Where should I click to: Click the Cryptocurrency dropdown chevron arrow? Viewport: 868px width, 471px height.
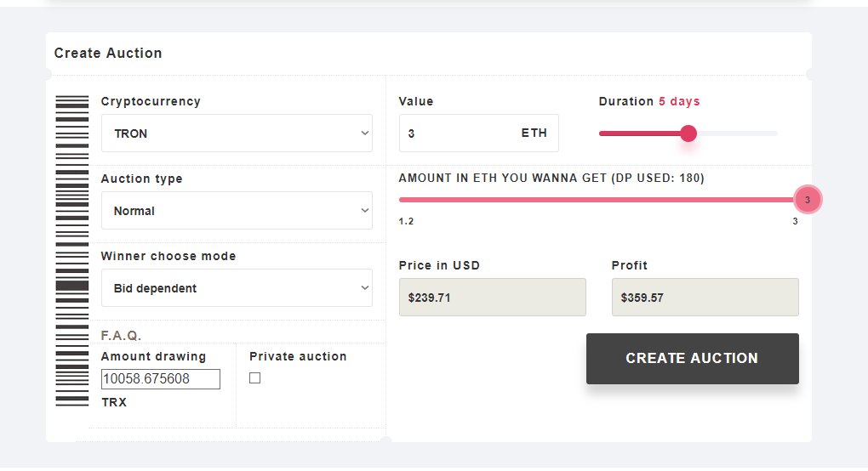click(365, 133)
